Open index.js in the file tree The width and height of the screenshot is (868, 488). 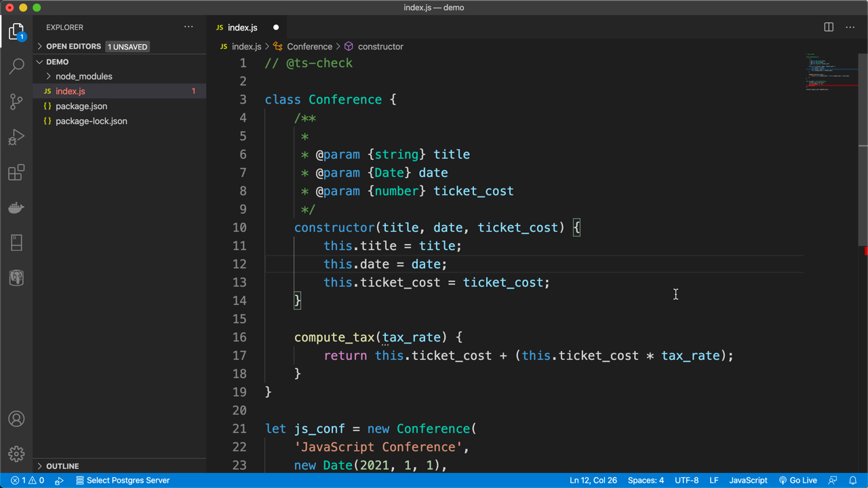tap(119, 91)
